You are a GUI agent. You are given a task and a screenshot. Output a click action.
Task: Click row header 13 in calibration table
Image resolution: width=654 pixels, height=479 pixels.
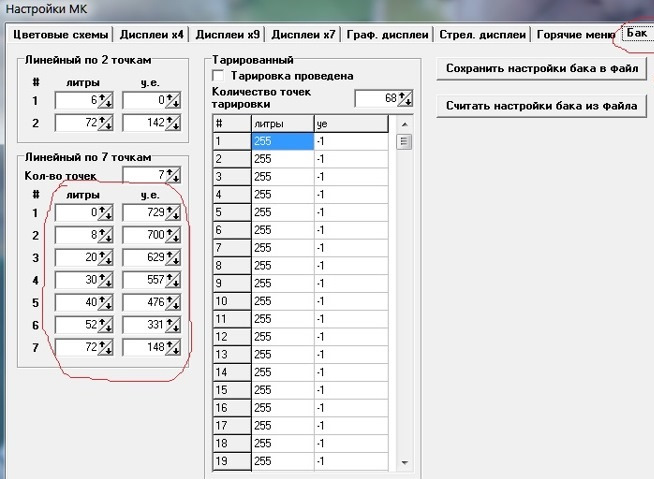tap(232, 355)
